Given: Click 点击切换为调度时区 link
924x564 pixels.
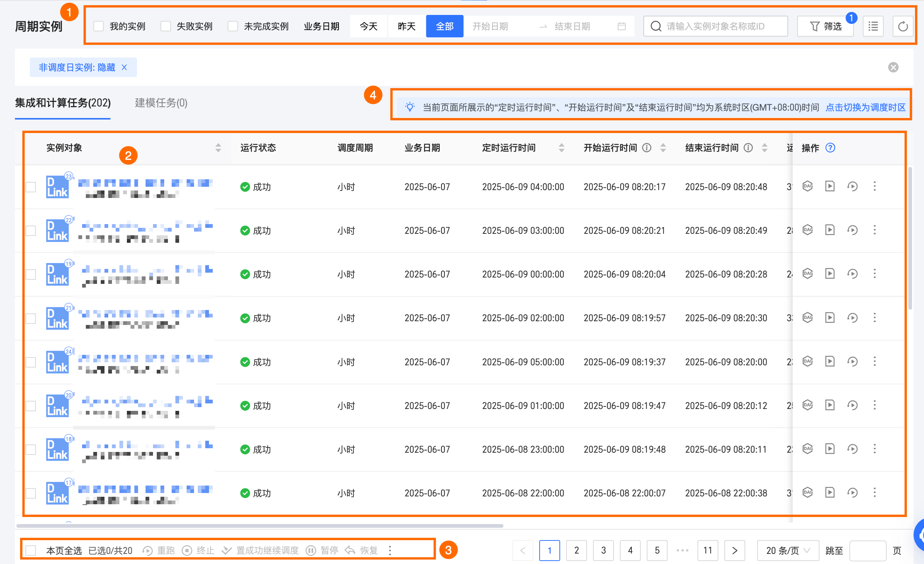Looking at the screenshot, I should pos(865,107).
